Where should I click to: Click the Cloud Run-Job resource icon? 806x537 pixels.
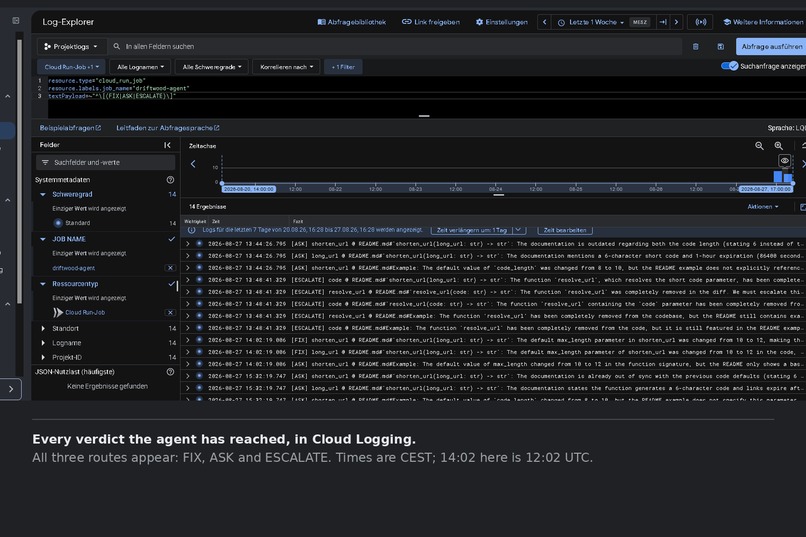pos(58,312)
